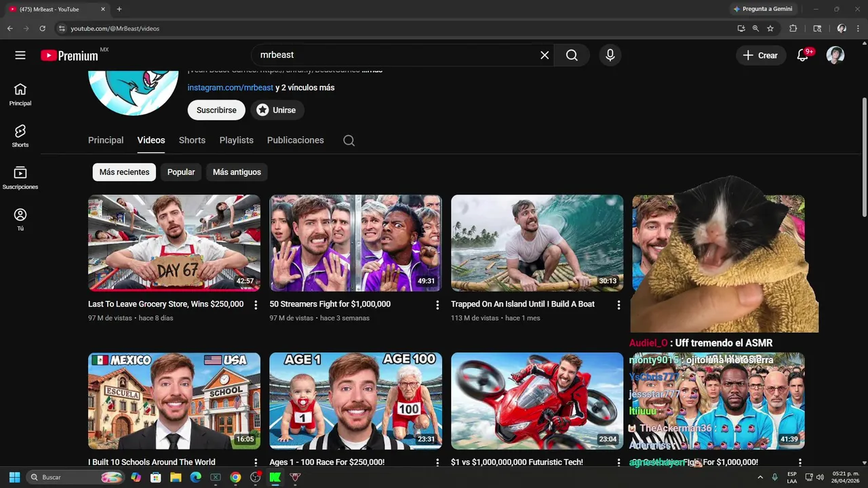Open options for Trapped On An Island video
The height and width of the screenshot is (488, 868).
(618, 305)
